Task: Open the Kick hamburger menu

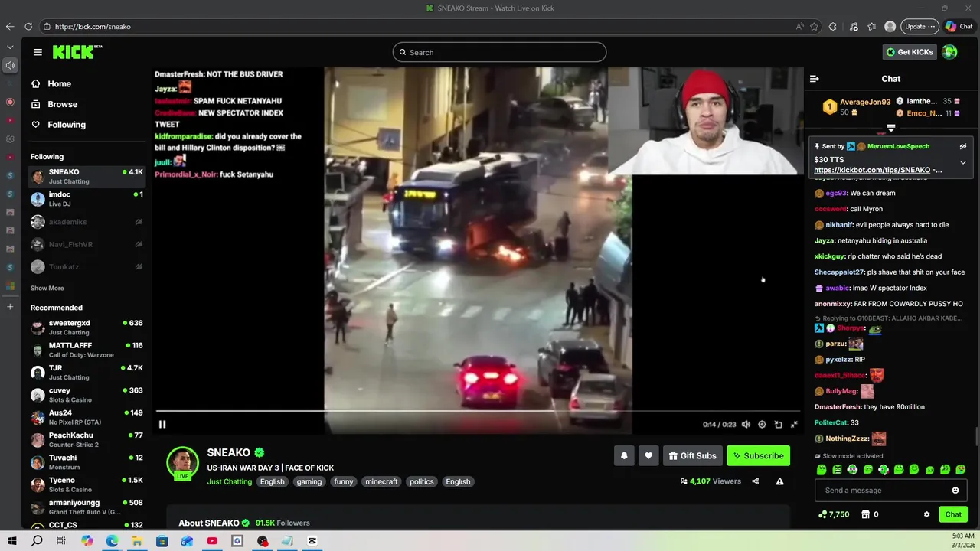Action: coord(38,52)
